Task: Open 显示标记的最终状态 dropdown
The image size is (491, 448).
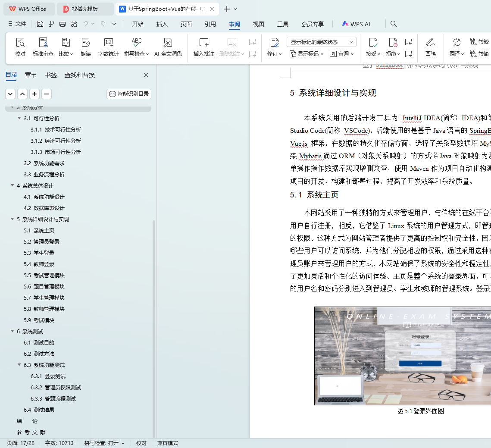Action: tap(321, 42)
